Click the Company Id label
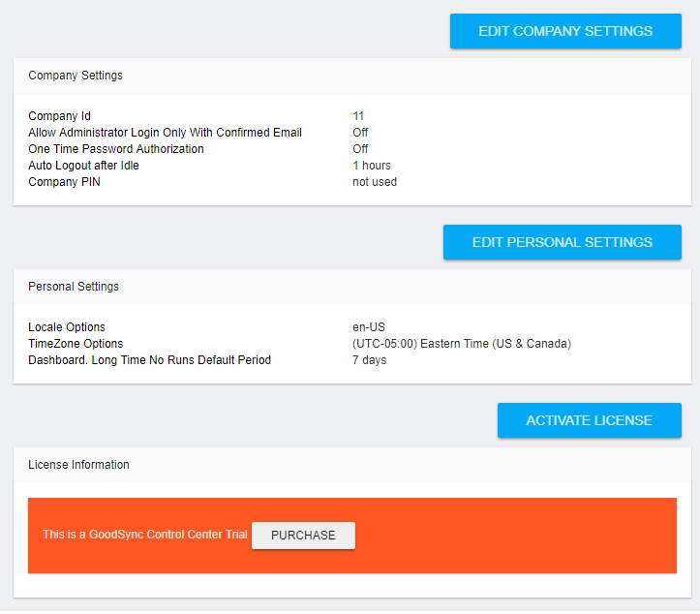The height and width of the screenshot is (614, 700). pyautogui.click(x=59, y=116)
